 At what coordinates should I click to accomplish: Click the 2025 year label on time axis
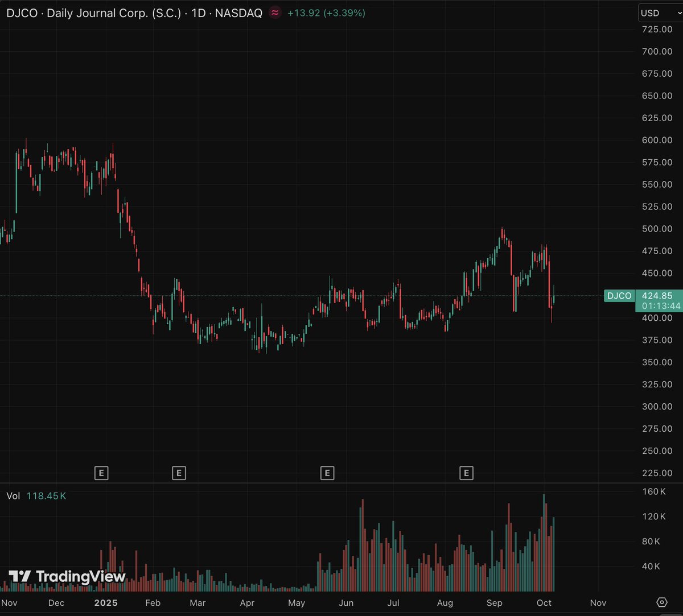(x=105, y=603)
